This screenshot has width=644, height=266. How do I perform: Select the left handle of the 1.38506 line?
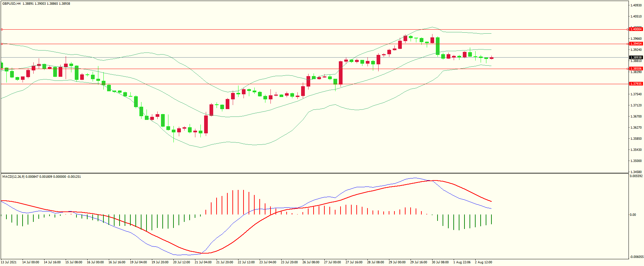click(2, 69)
